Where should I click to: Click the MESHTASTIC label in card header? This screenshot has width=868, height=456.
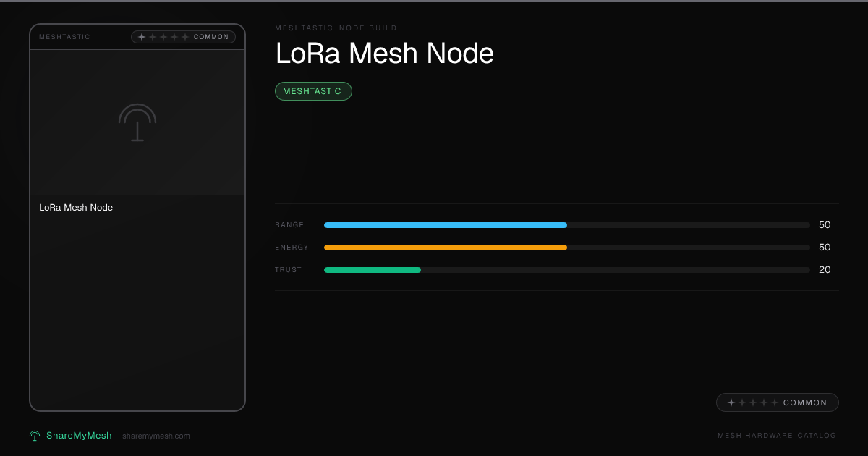[x=65, y=37]
